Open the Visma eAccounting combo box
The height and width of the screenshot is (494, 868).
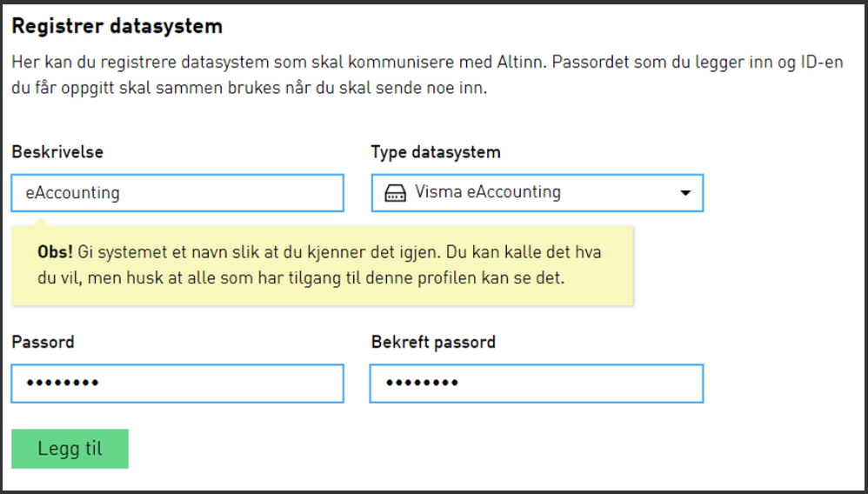point(537,193)
